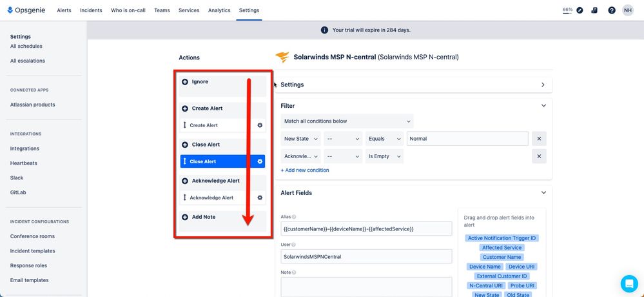
Task: Open the NH user avatar menu
Action: point(628,10)
